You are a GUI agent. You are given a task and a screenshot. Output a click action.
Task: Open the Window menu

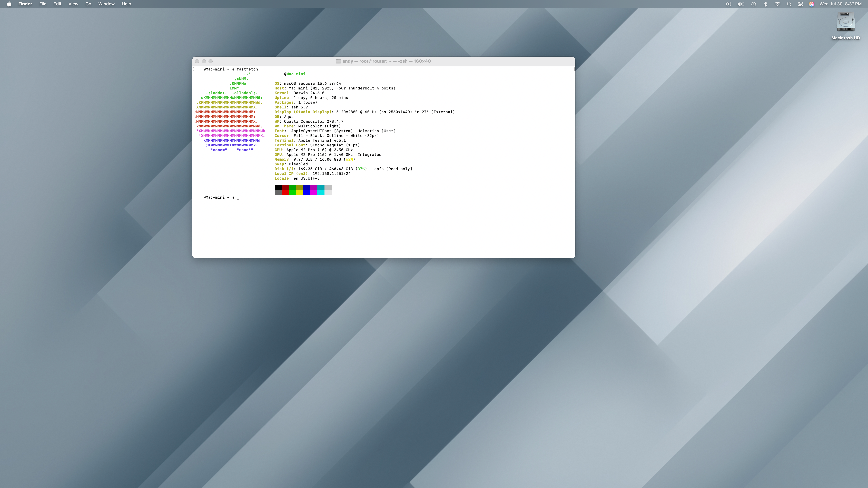click(106, 4)
